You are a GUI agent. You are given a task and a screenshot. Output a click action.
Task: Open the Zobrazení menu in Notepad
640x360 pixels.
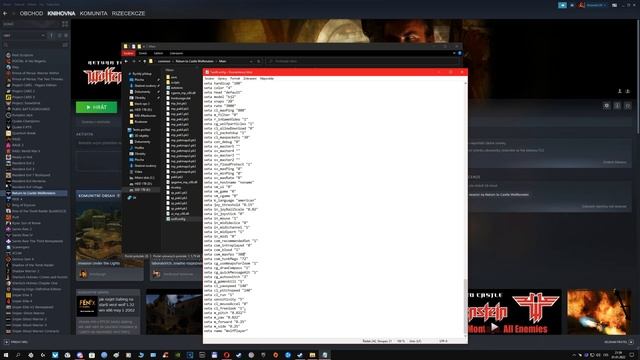250,78
